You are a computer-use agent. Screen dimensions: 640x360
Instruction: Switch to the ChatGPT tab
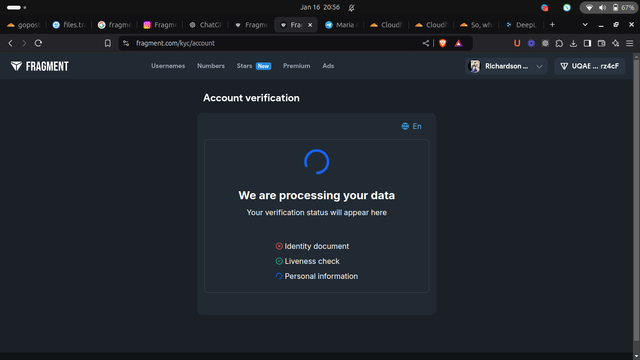205,25
